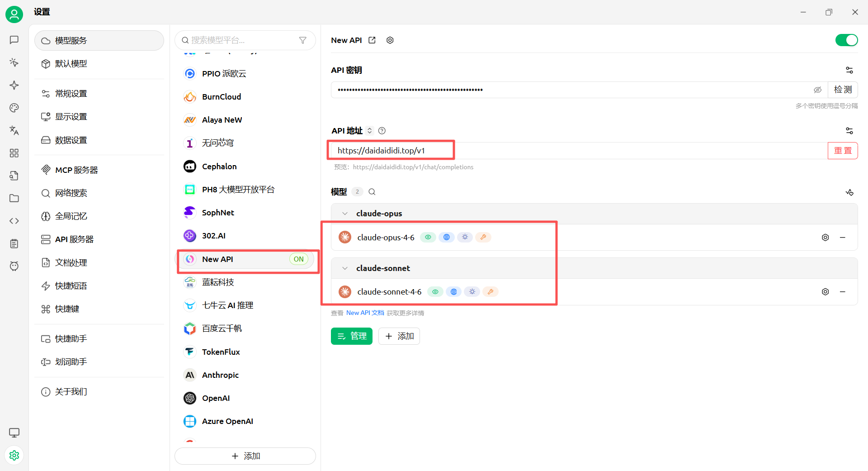
Task: Open 常规设置 in the settings menu
Action: (x=99, y=94)
